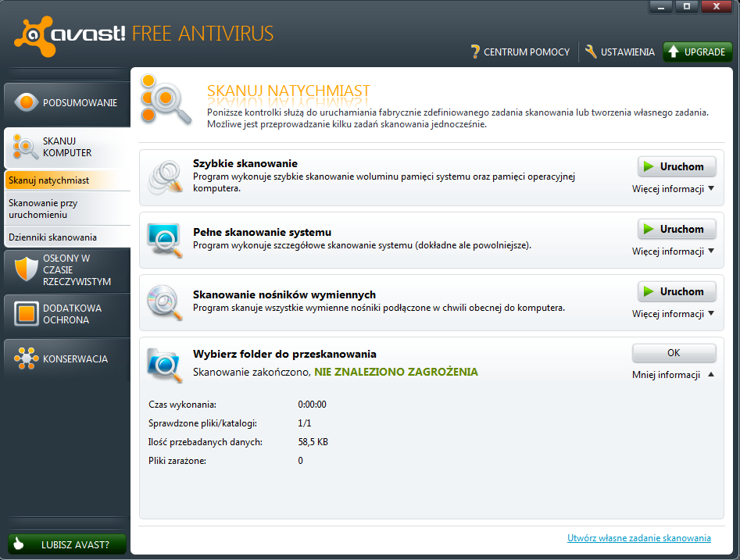740x560 pixels.
Task: Click the Upgrade arrow icon
Action: point(674,52)
